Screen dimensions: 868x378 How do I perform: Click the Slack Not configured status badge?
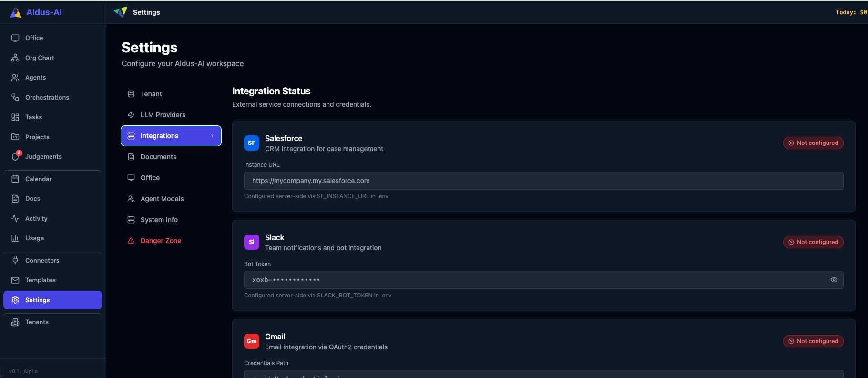click(x=813, y=242)
